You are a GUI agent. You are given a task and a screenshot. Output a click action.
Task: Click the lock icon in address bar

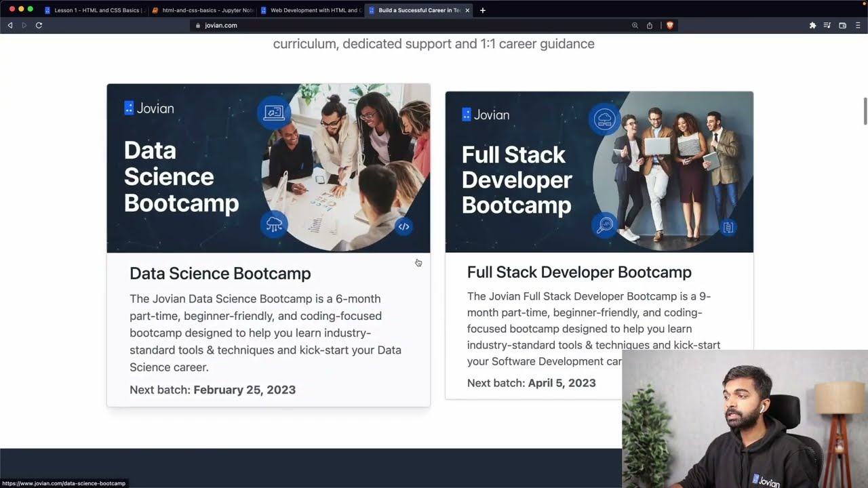click(x=198, y=25)
